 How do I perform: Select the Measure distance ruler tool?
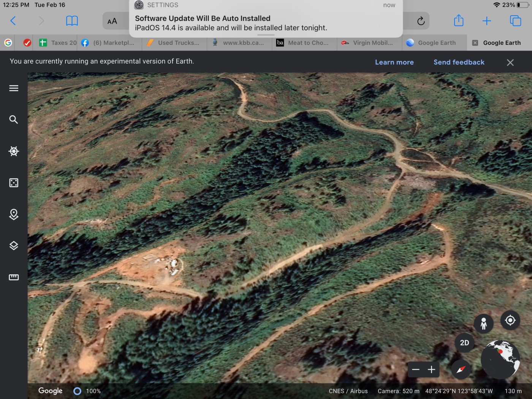[x=14, y=277]
